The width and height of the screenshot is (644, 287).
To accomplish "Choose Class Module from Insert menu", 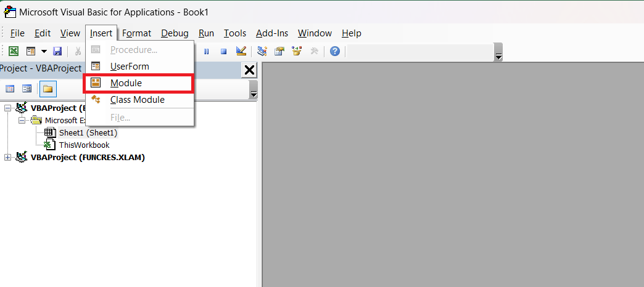I will (x=139, y=100).
